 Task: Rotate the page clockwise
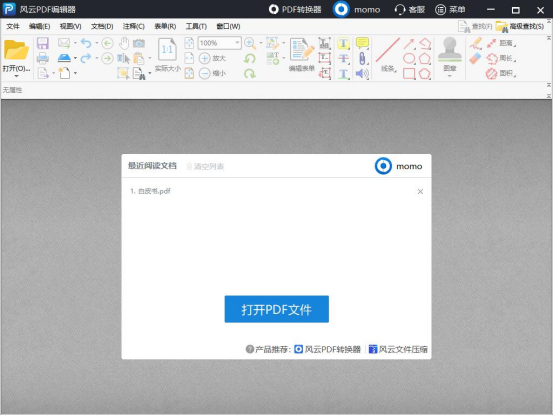[250, 73]
